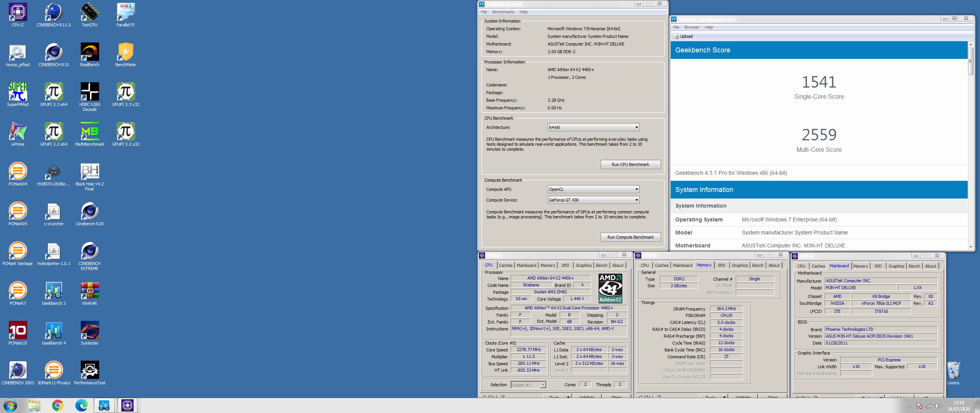980x413 pixels.
Task: Click BIOS Version field in CPU-Z Mainboard
Action: click(x=881, y=336)
